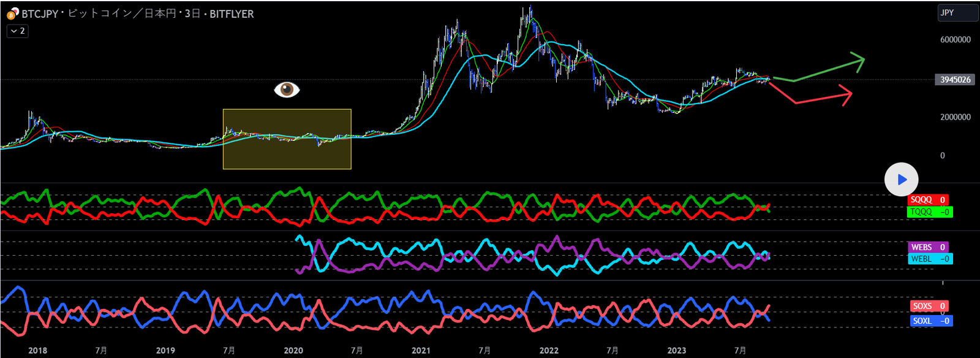Viewport: 980px width, 358px height.
Task: Click the 2022 marker on the time axis
Action: coord(549,351)
